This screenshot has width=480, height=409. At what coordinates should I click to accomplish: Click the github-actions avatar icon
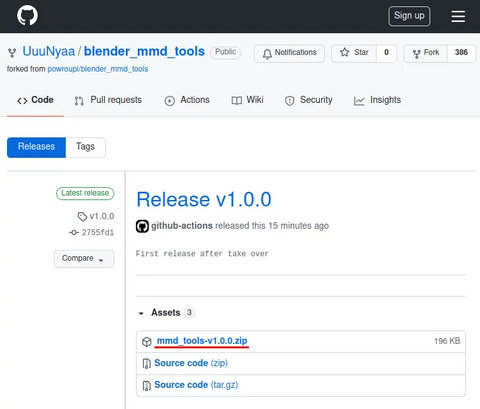142,226
